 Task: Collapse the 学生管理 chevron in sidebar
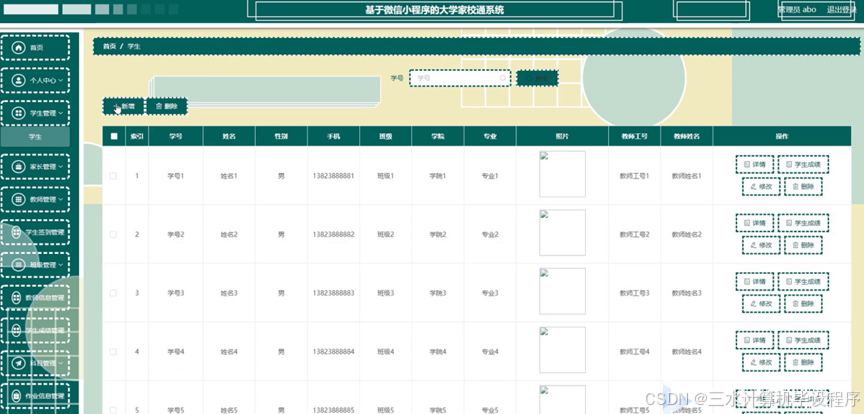[x=61, y=113]
